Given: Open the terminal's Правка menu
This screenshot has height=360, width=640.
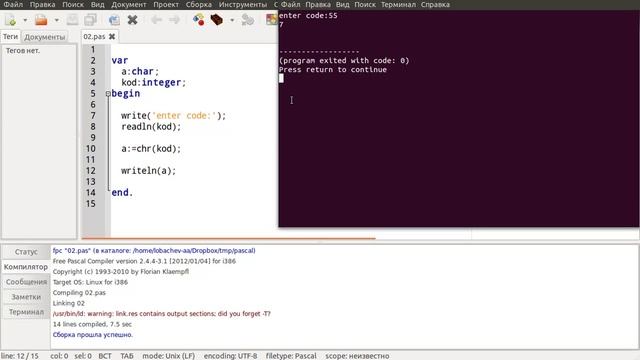Looking at the screenshot, I should click(x=318, y=4).
